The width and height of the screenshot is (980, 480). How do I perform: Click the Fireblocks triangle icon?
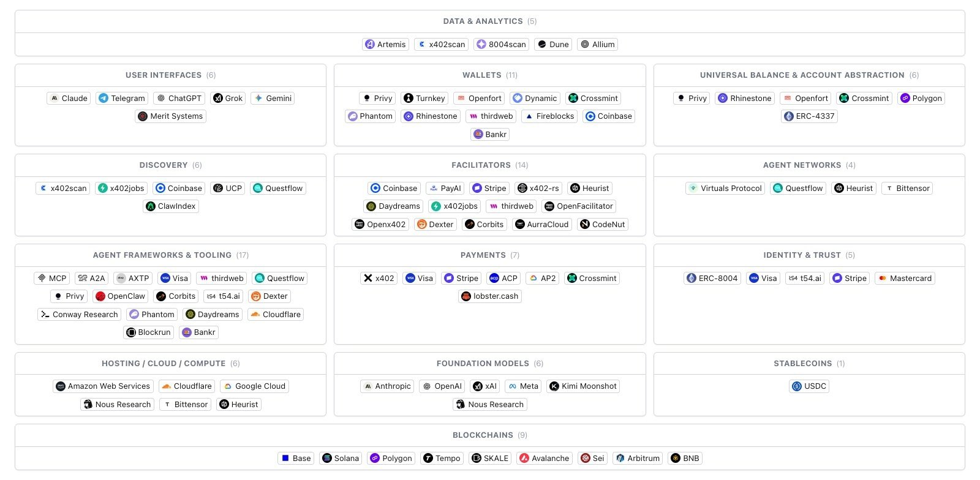point(529,116)
